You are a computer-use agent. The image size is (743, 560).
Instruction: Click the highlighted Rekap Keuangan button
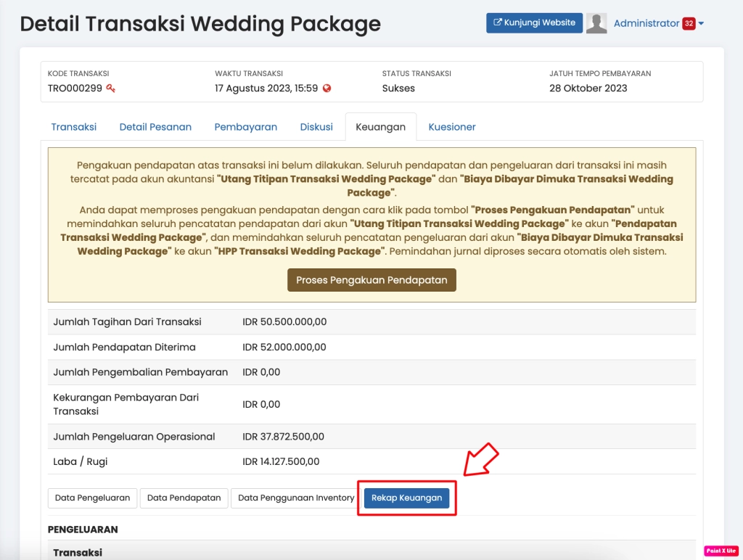coord(406,498)
